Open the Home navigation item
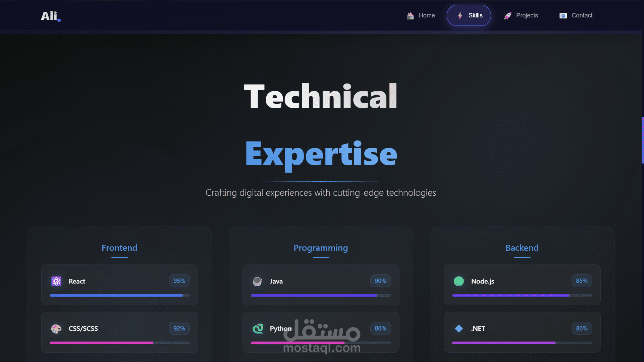 [426, 15]
